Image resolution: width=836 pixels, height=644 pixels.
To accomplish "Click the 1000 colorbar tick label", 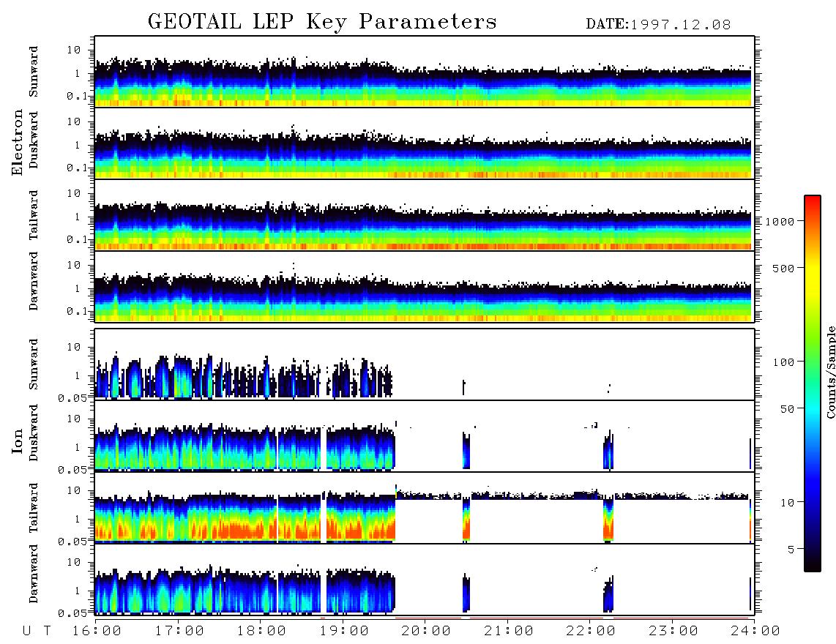I will click(780, 221).
